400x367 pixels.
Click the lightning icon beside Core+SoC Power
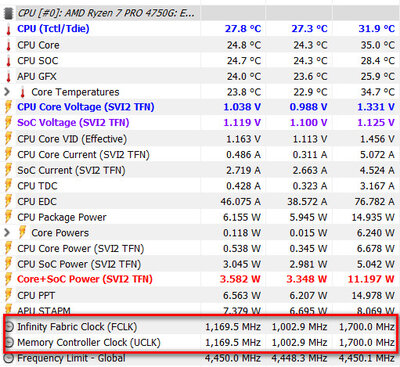click(x=8, y=279)
